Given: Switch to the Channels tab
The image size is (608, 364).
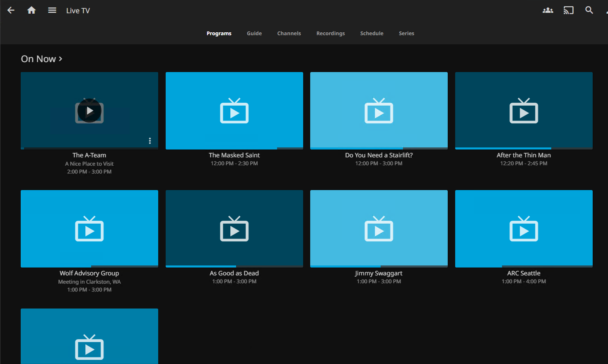Looking at the screenshot, I should [x=289, y=34].
